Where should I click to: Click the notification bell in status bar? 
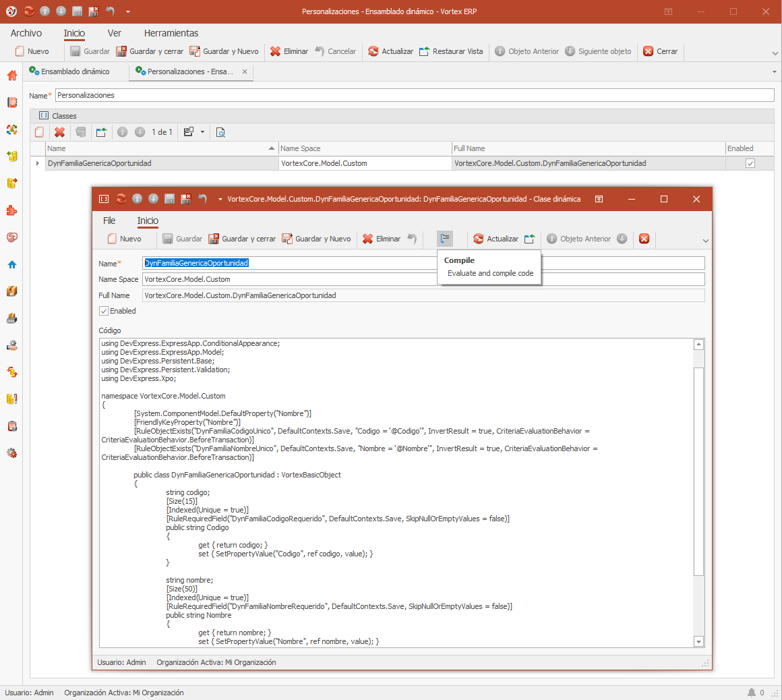click(x=751, y=693)
